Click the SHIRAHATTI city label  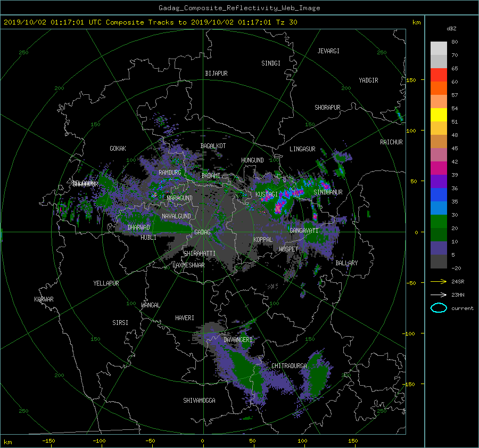(200, 254)
